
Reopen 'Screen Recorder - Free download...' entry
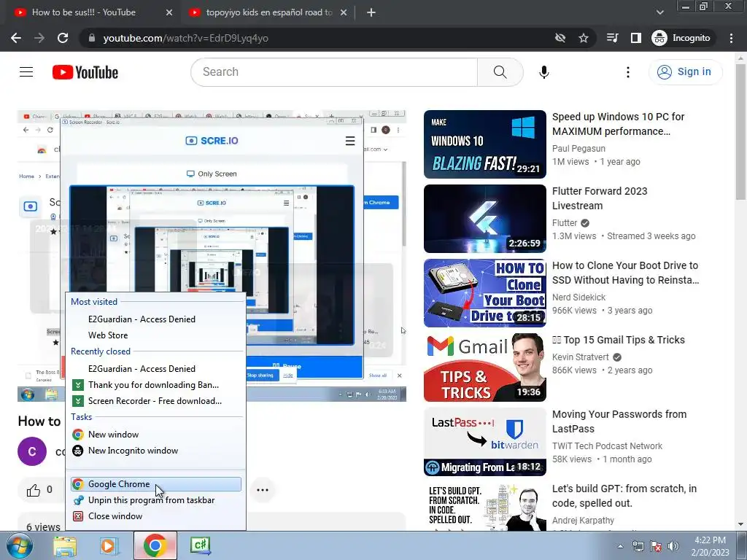point(155,401)
